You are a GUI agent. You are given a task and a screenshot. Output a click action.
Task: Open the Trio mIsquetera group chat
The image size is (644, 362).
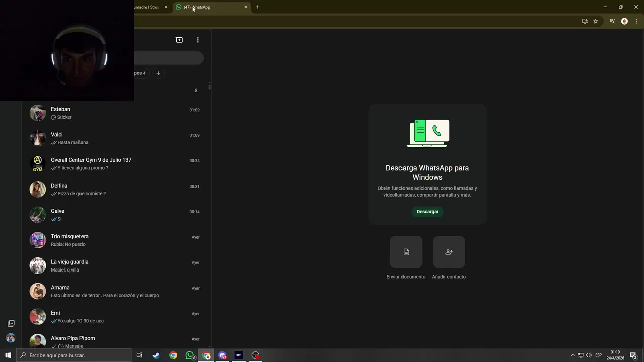117,240
